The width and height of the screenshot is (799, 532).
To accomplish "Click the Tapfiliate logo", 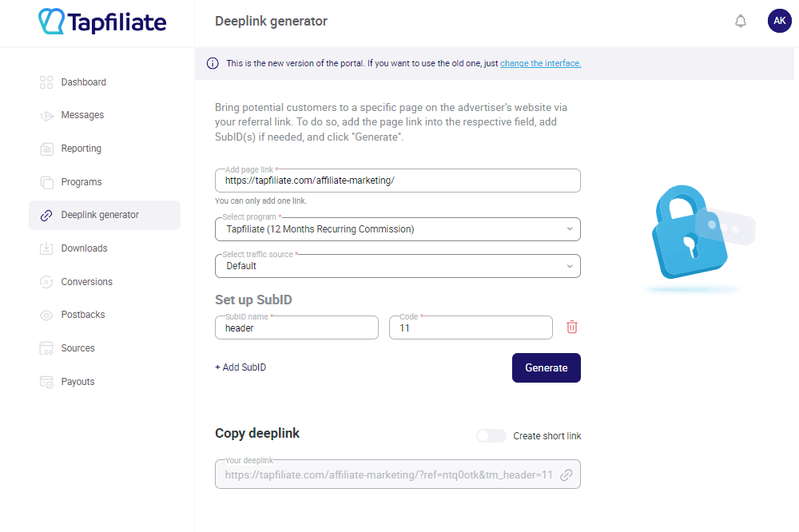I will (101, 22).
